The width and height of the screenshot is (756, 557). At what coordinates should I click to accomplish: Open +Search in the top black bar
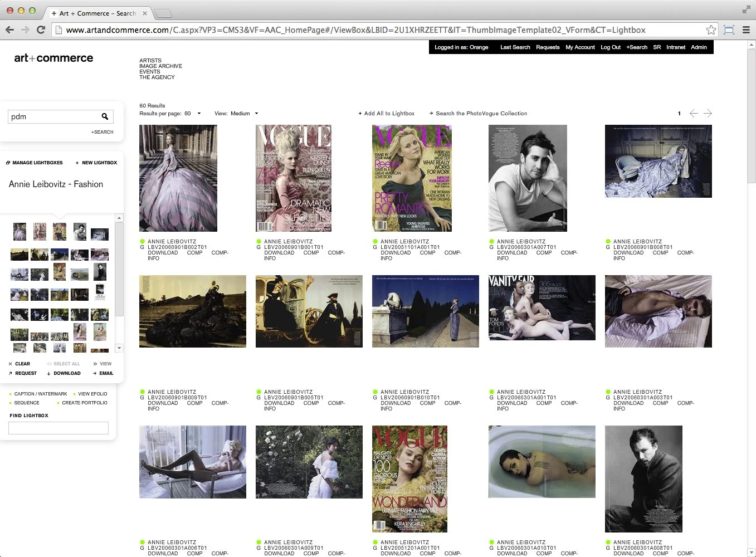[x=637, y=47]
